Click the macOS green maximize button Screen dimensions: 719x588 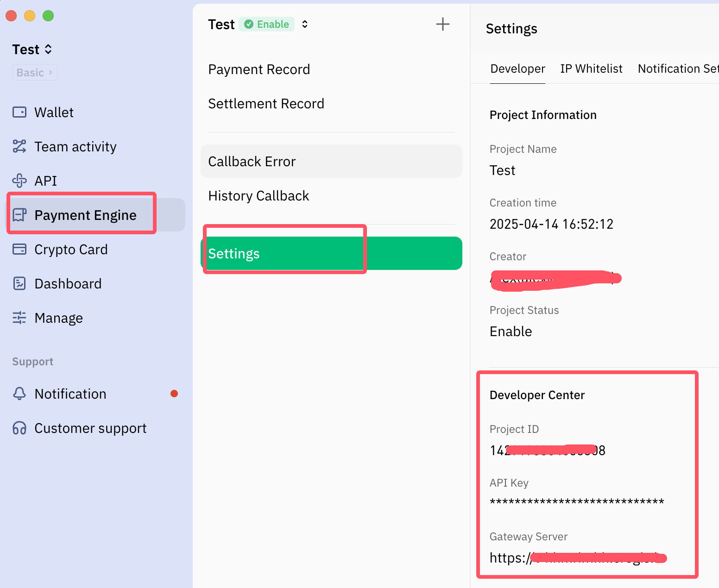[48, 16]
